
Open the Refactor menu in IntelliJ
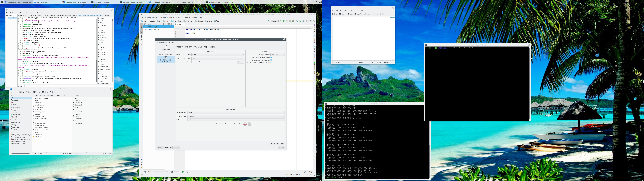(x=172, y=18)
